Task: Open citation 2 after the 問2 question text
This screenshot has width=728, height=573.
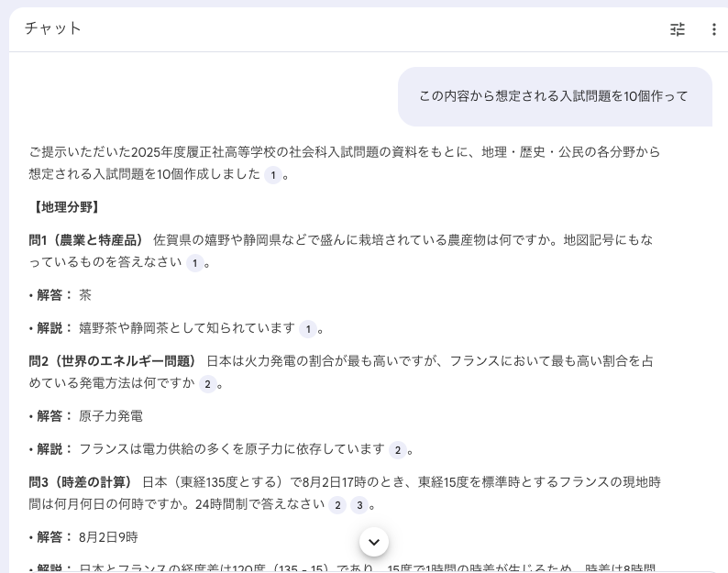Action: coord(208,384)
